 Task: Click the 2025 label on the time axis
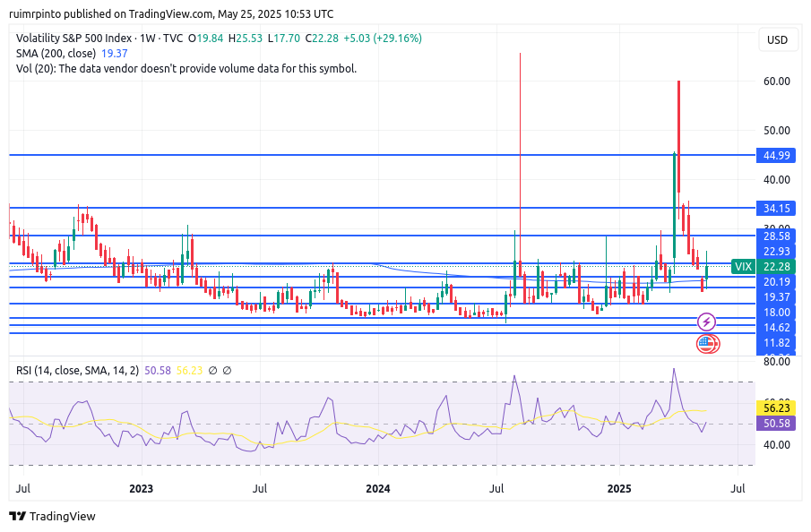pos(620,489)
